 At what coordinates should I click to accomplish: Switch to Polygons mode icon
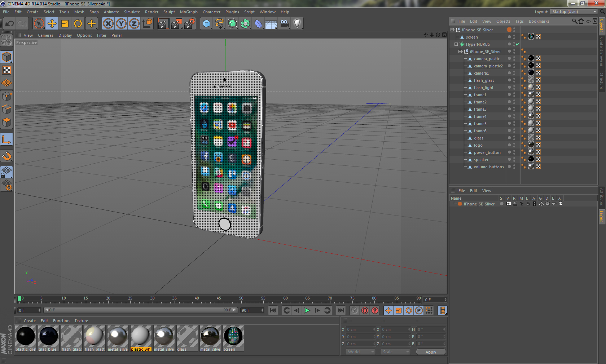(x=6, y=123)
